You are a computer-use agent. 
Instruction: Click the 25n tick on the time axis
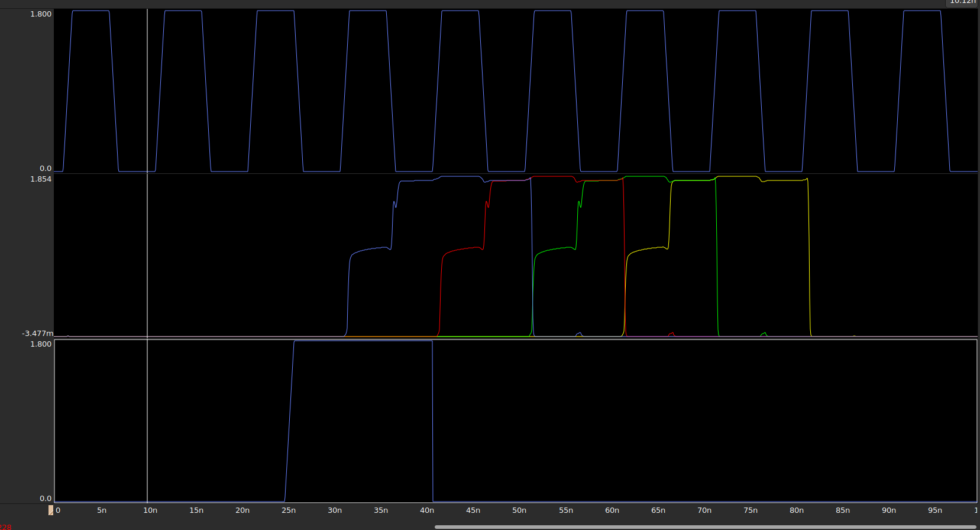point(289,510)
